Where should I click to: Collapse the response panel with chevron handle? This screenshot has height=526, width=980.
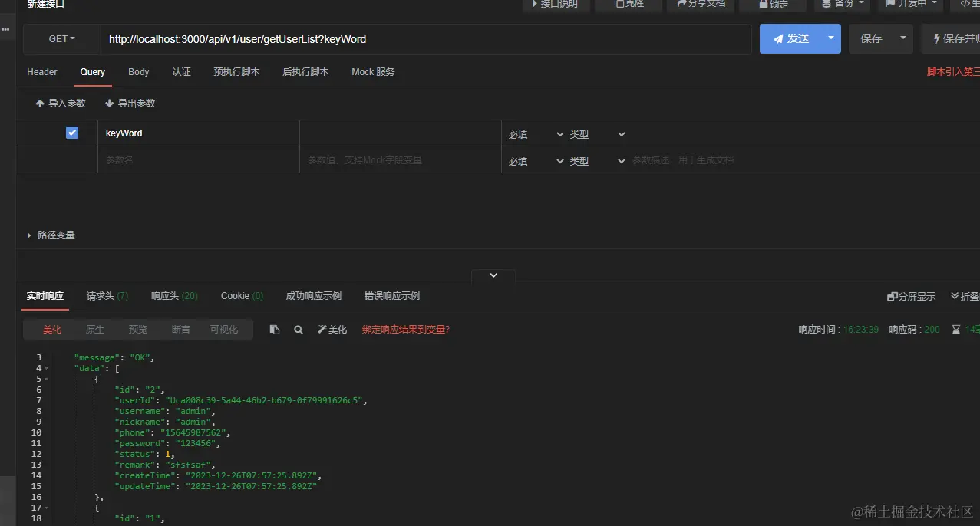pos(493,275)
